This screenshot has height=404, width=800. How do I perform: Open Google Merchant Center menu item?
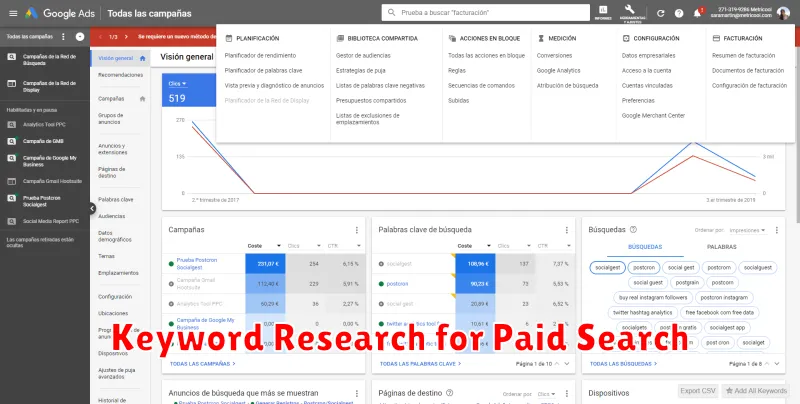tap(653, 116)
